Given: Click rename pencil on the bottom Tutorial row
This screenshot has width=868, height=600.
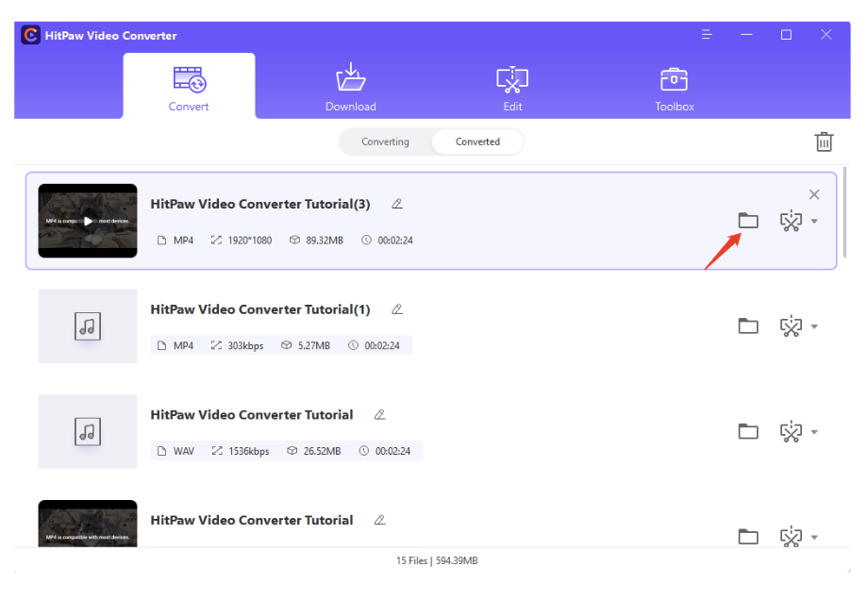Looking at the screenshot, I should click(379, 520).
